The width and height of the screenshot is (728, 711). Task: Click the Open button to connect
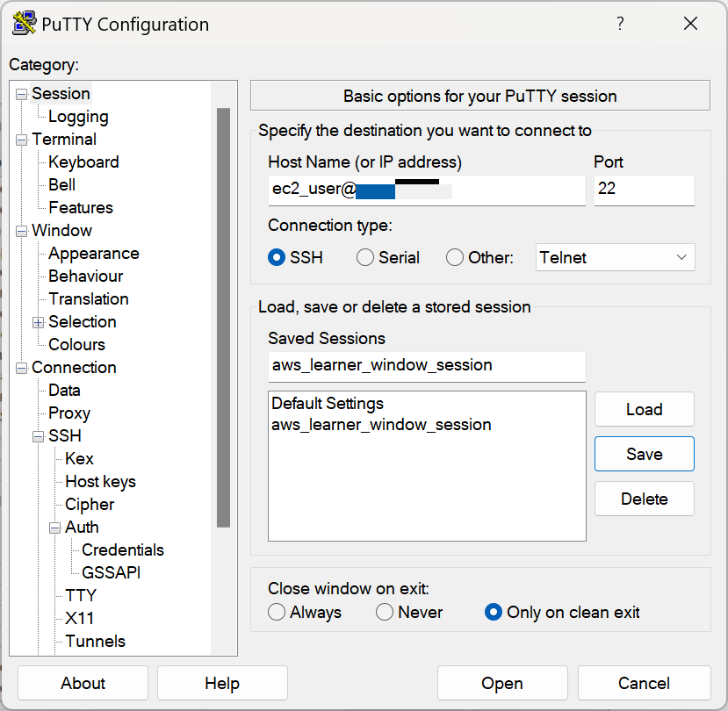click(502, 683)
